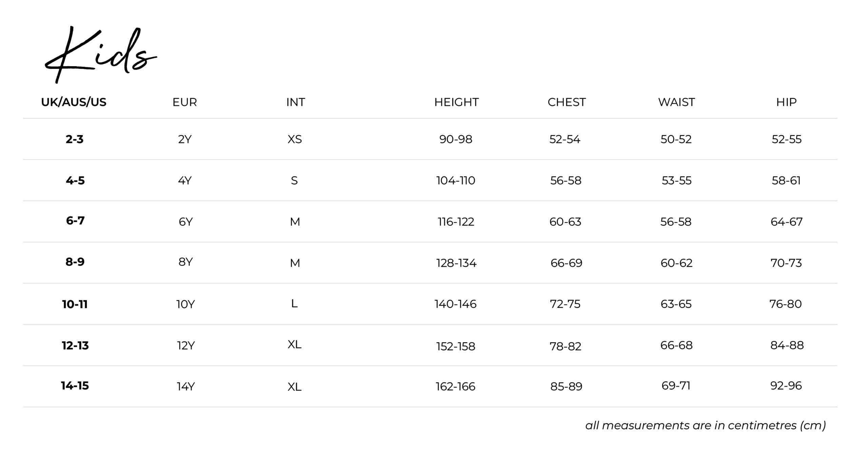Select the 162-166 height value

coord(455,387)
